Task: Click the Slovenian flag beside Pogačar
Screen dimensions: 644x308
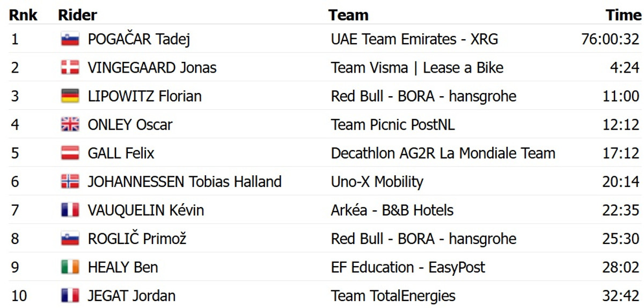Action: click(70, 39)
